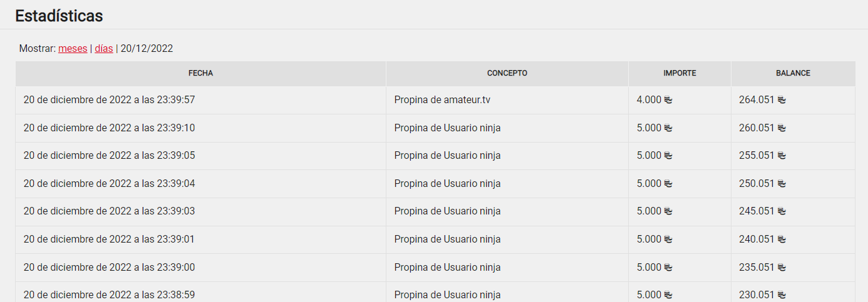Click coin icon beside 264.051 balance
Image resolution: width=868 pixels, height=302 pixels.
coord(782,100)
